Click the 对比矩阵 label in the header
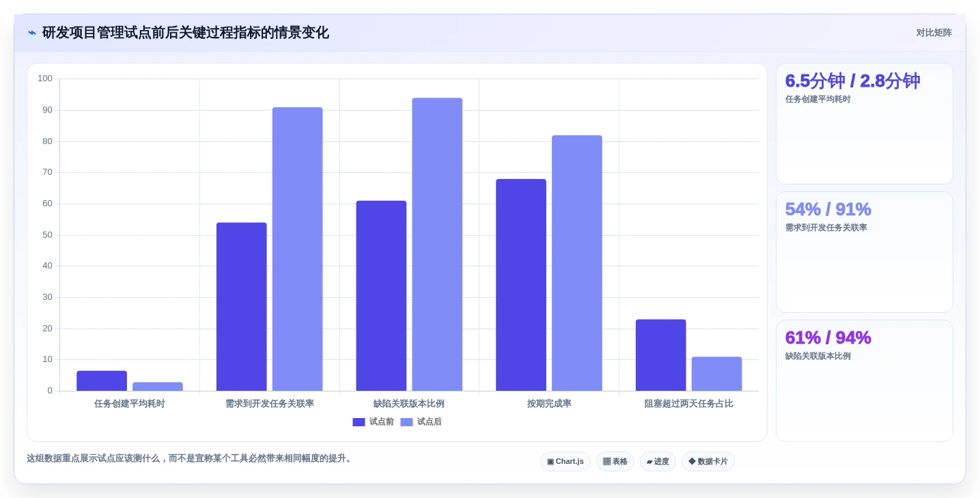 [934, 33]
